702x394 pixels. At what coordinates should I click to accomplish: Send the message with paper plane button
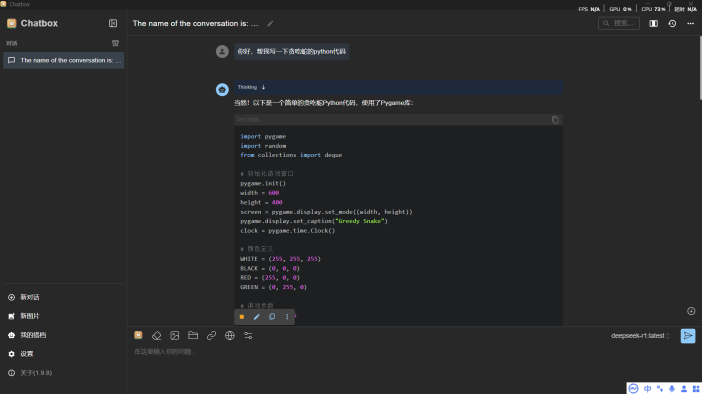[688, 336]
